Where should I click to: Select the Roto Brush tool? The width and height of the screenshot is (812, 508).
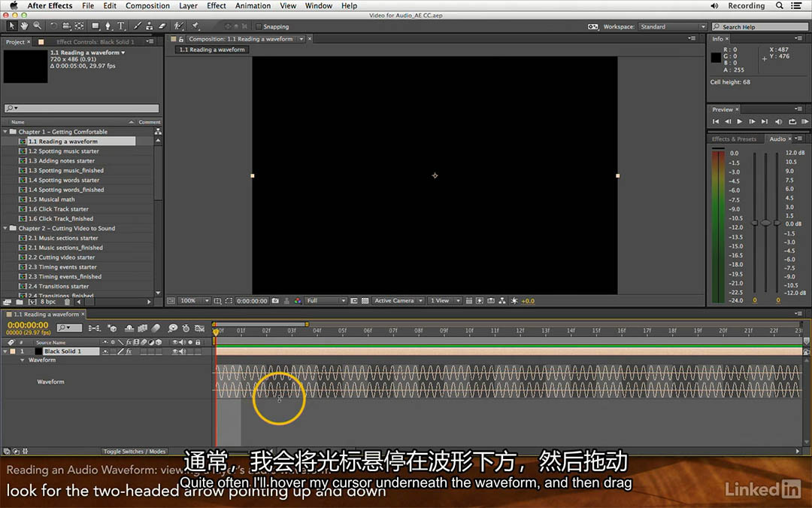(179, 26)
